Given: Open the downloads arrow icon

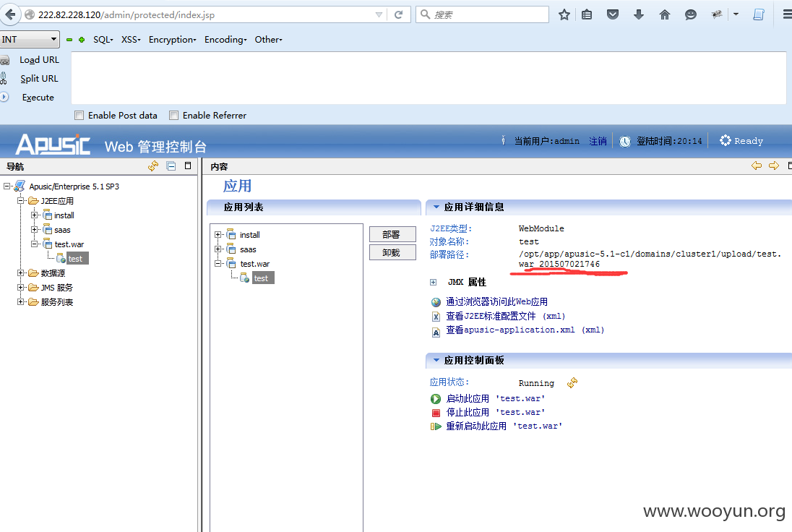Looking at the screenshot, I should [x=639, y=14].
